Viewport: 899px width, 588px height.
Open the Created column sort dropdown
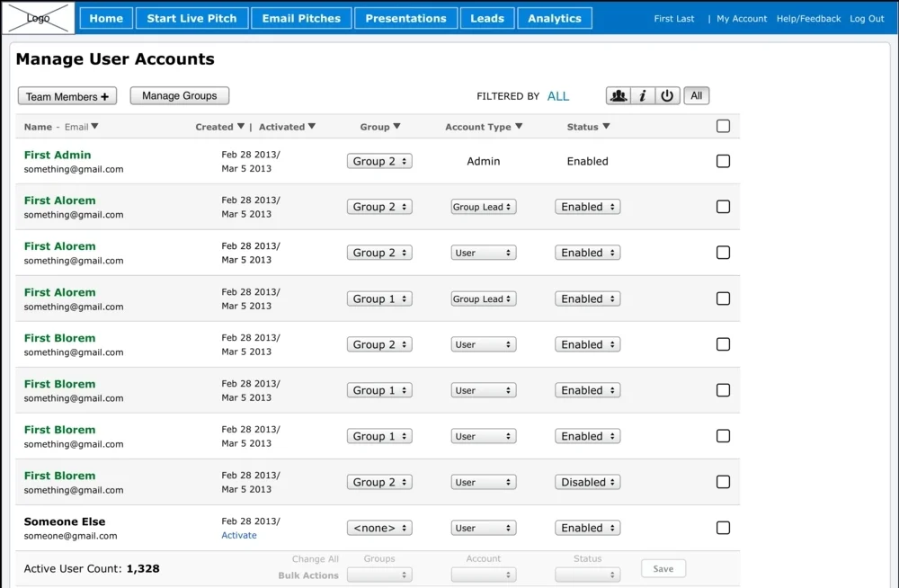click(219, 126)
